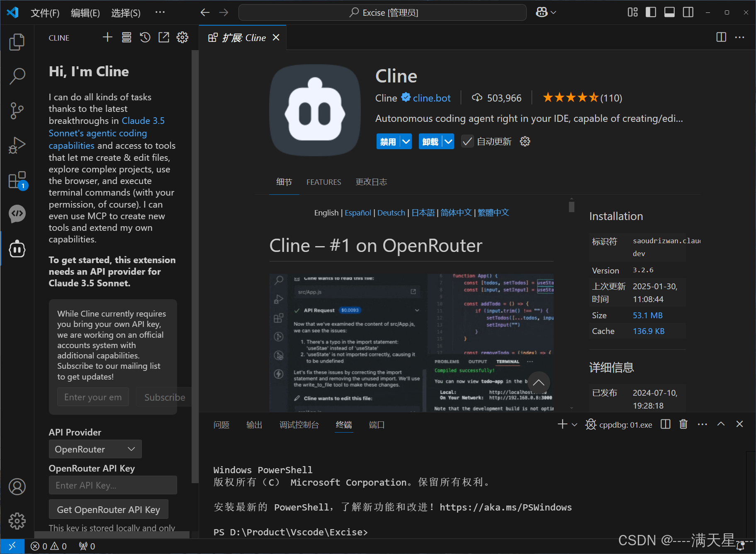This screenshot has width=756, height=554.
Task: Open the 文件(F) menu
Action: tap(45, 13)
